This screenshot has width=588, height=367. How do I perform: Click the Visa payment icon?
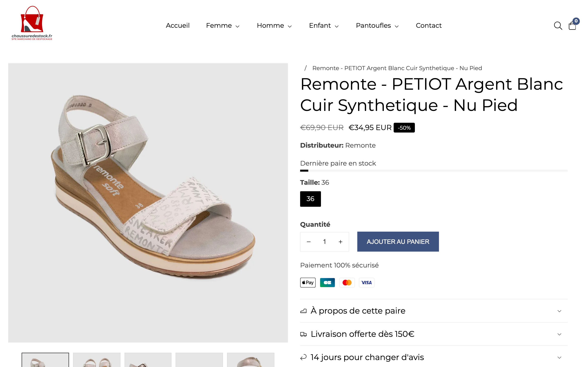(367, 282)
